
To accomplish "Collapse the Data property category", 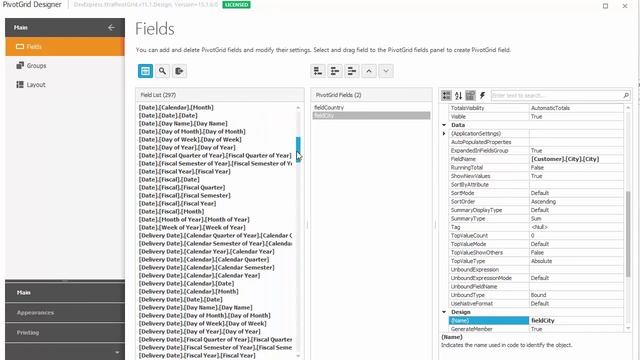I will click(444, 125).
